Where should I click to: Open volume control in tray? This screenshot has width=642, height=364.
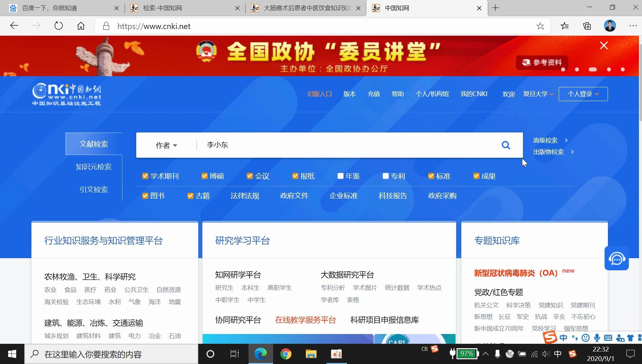click(x=546, y=354)
